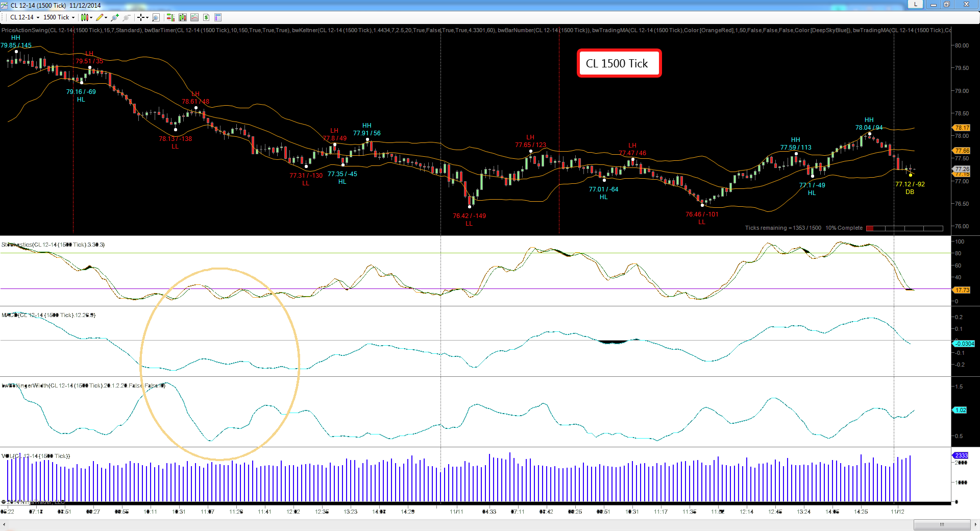Click the 11/12 date label on time axis

pos(897,512)
